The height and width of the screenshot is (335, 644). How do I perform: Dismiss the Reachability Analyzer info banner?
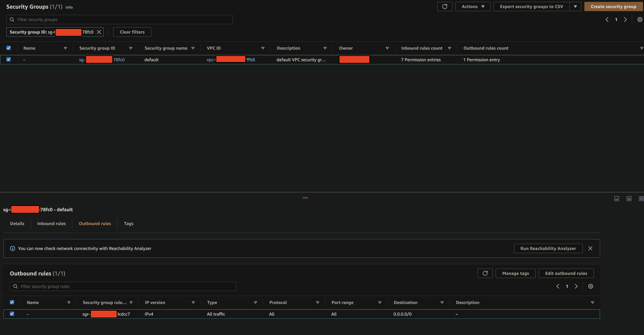(590, 248)
